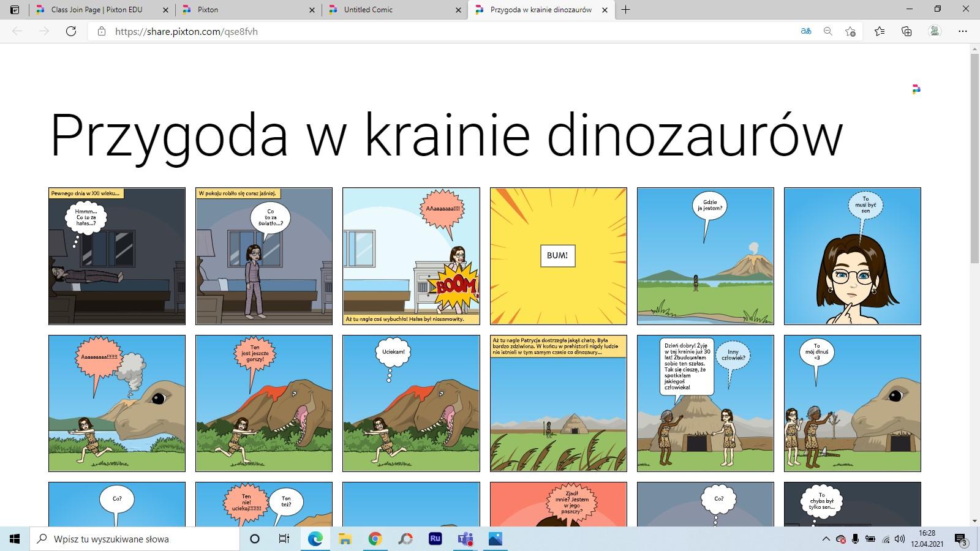Open battery status icon in tray

pos(870,539)
